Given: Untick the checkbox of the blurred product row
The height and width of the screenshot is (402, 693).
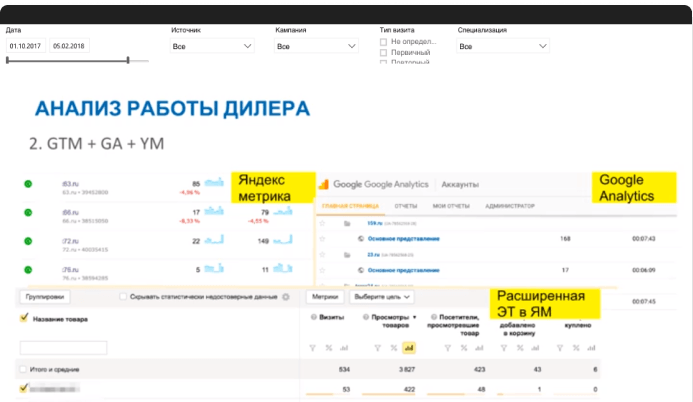Looking at the screenshot, I should [x=24, y=388].
